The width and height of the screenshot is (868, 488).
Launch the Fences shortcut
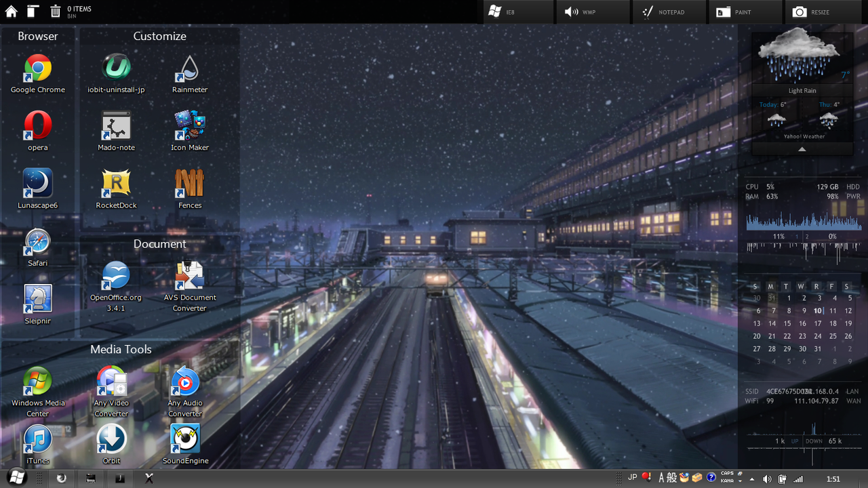click(190, 189)
